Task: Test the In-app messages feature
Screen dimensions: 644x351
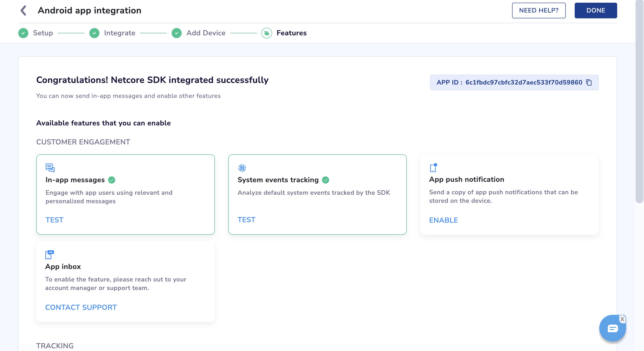Action: coord(55,220)
